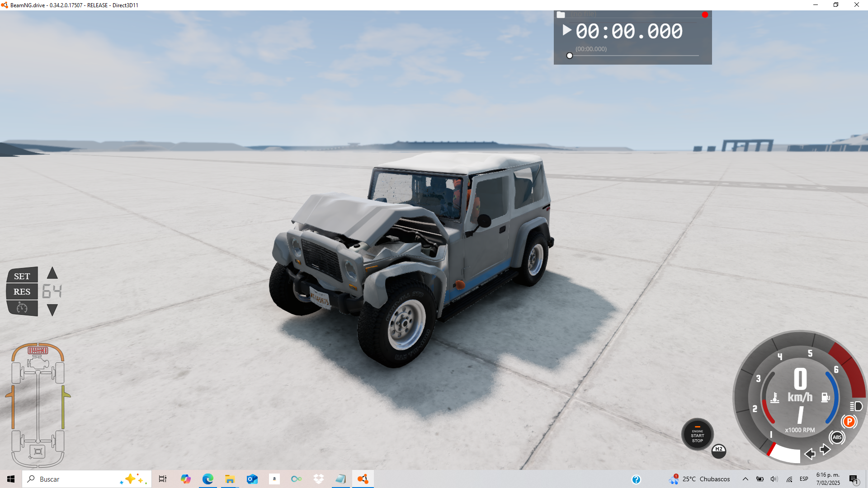Open Amazon app from the taskbar

pyautogui.click(x=274, y=479)
